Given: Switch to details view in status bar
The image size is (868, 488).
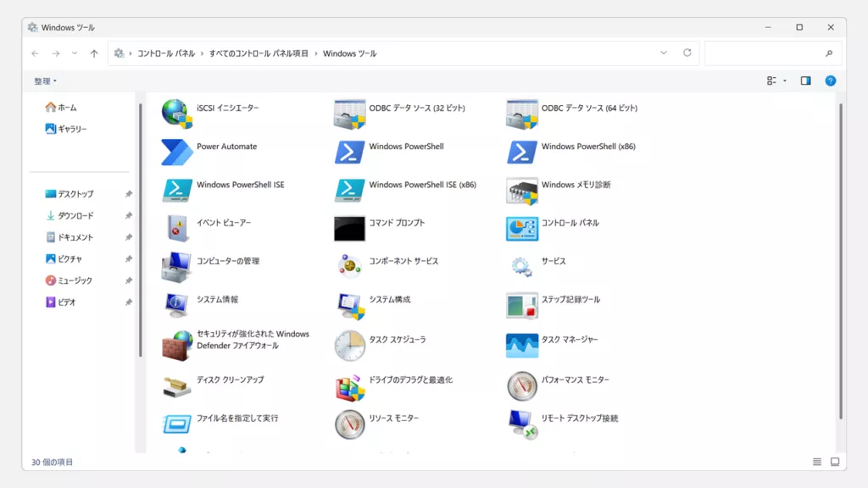Looking at the screenshot, I should click(817, 462).
